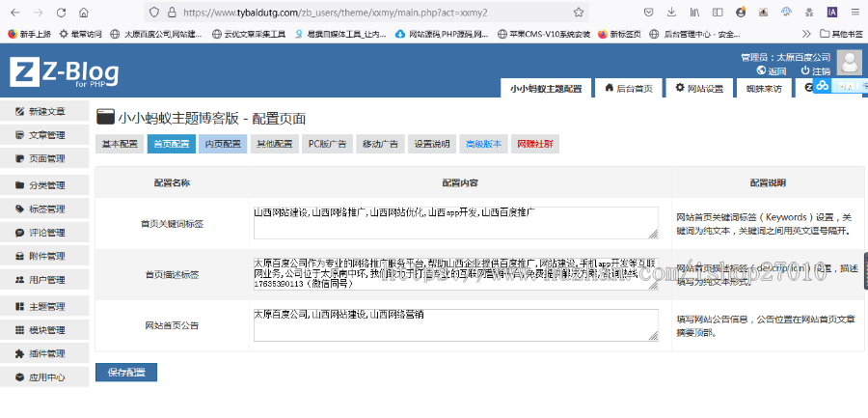The height and width of the screenshot is (418, 868).
Task: Open the tracking protection shield
Action: click(x=154, y=13)
